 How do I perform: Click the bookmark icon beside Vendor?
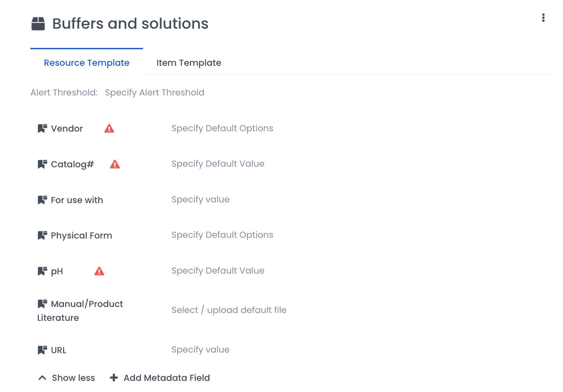pyautogui.click(x=42, y=129)
